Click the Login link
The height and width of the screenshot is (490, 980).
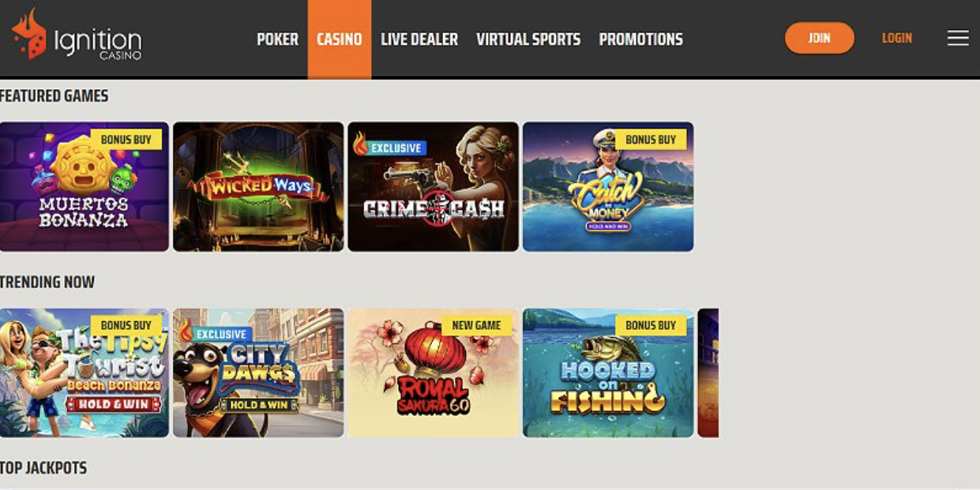tap(897, 38)
